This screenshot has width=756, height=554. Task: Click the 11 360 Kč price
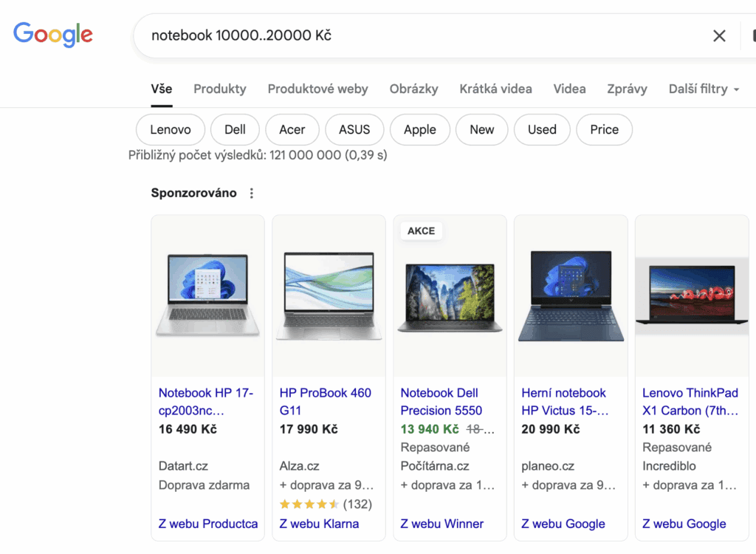click(671, 429)
